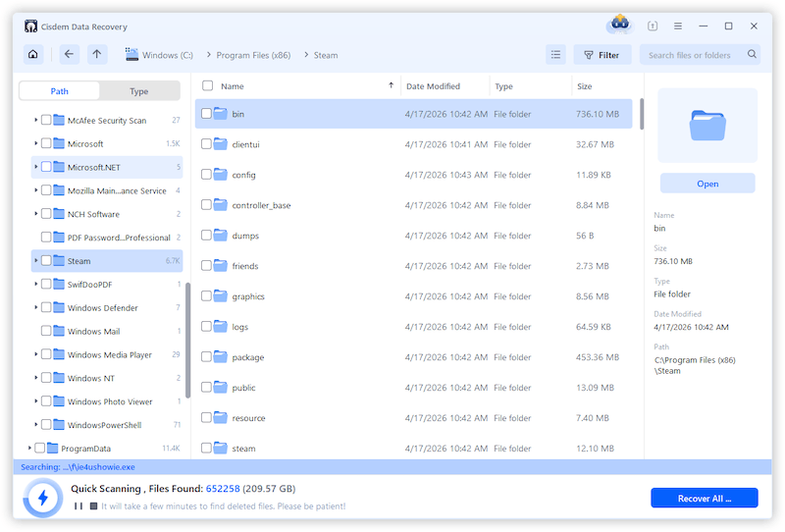The height and width of the screenshot is (532, 785).
Task: Click the bin folder icon
Action: 220,113
